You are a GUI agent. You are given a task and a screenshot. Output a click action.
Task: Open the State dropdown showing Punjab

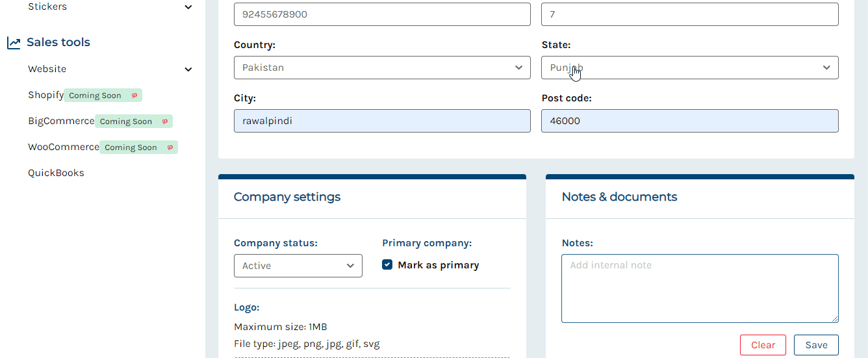point(689,68)
